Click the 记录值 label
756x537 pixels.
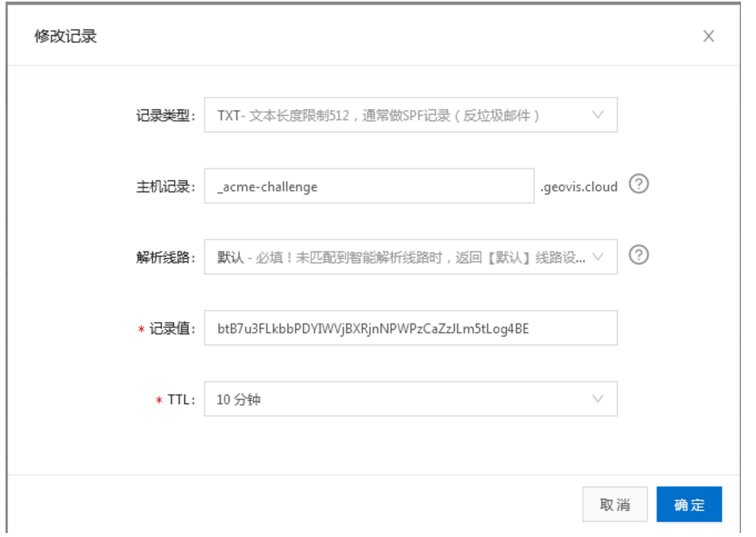[x=172, y=329]
